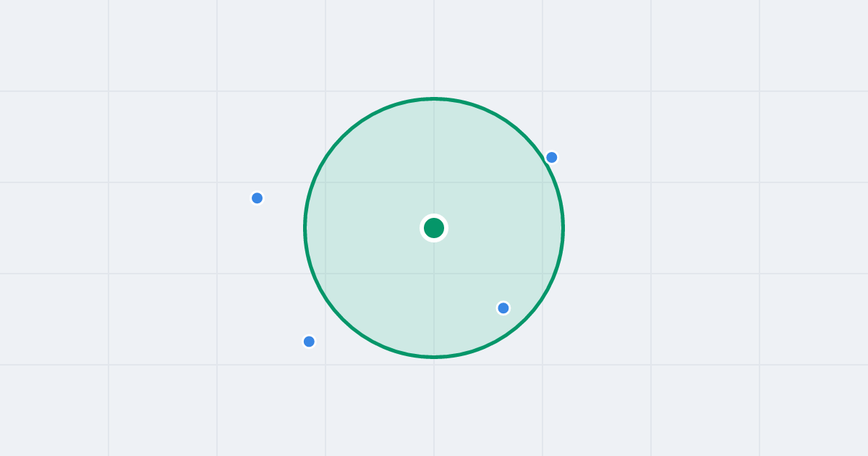Pick the blue dot left of the circle

click(257, 198)
